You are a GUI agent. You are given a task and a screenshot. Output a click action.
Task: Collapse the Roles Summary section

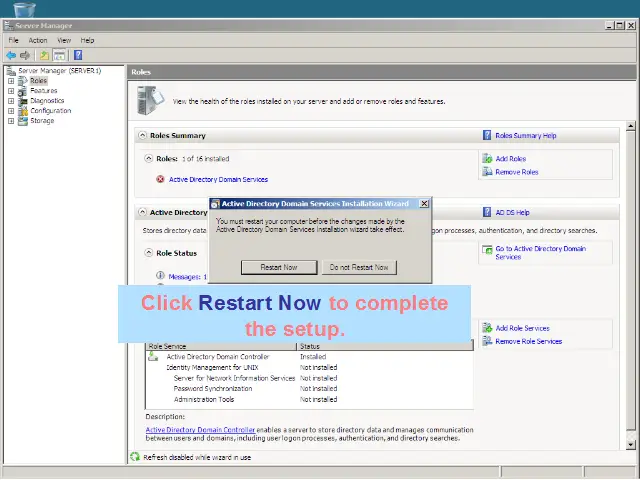pos(142,135)
